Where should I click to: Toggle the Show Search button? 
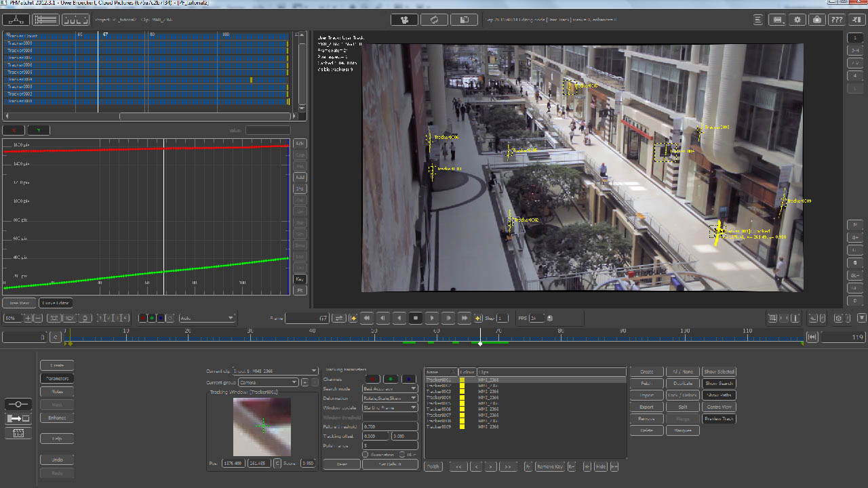coord(719,384)
